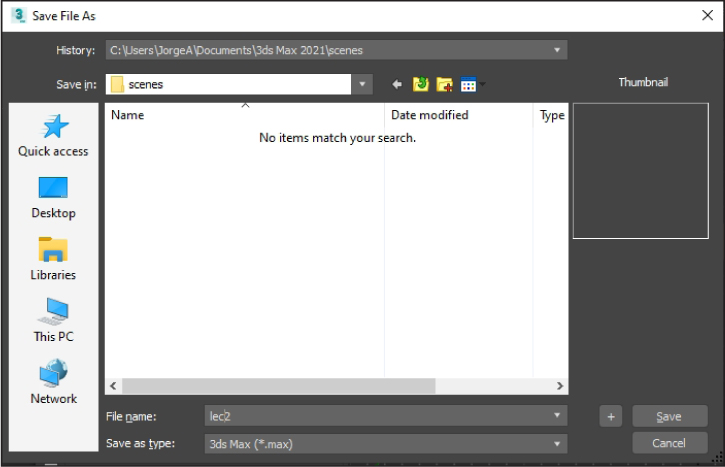
Task: Open Network location in sidebar
Action: (53, 383)
